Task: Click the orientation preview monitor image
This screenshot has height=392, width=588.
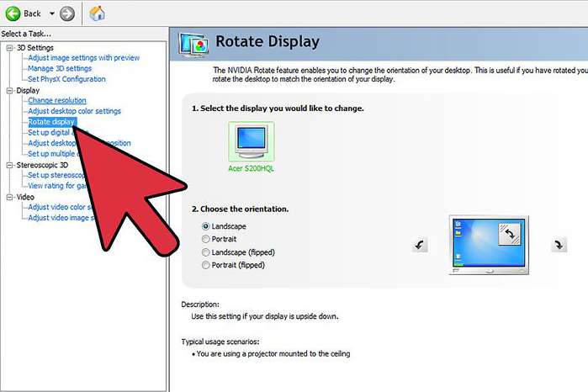Action: 488,245
